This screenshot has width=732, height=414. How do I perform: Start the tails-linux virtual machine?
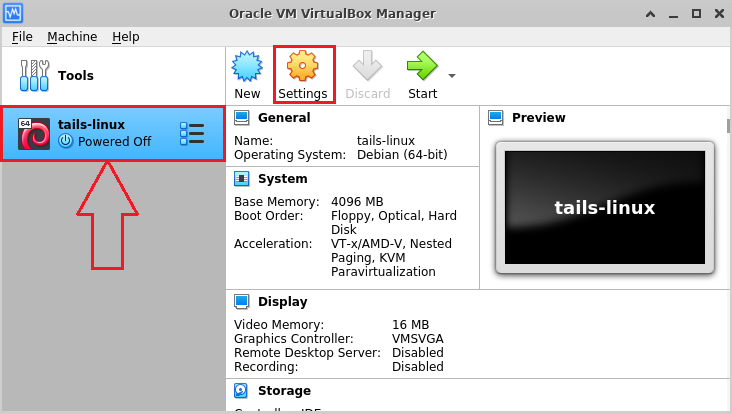click(422, 75)
